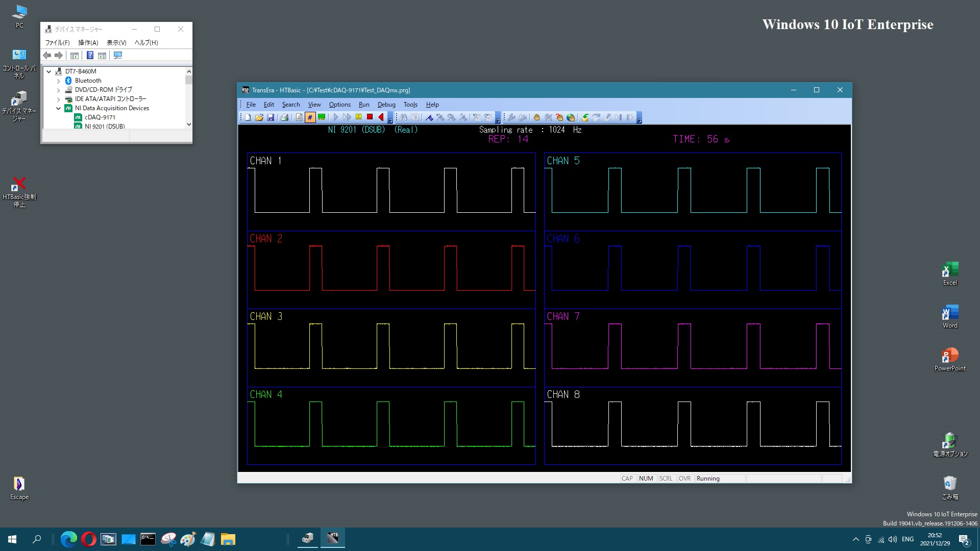Open the File menu in HTBasic
The image size is (980, 551).
pos(251,105)
